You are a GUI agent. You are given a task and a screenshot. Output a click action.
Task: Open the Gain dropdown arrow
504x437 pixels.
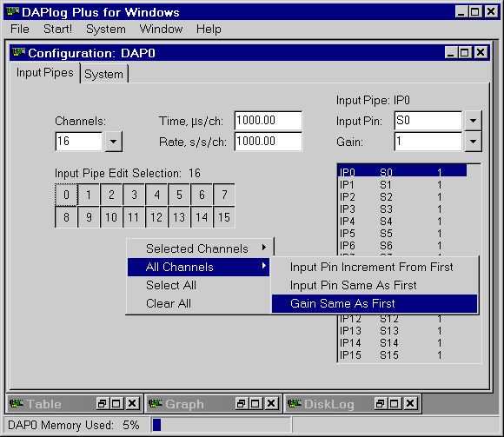(473, 141)
